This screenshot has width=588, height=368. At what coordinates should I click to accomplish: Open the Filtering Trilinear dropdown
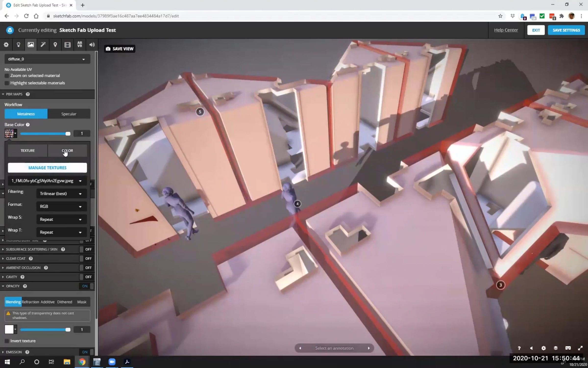(x=61, y=194)
